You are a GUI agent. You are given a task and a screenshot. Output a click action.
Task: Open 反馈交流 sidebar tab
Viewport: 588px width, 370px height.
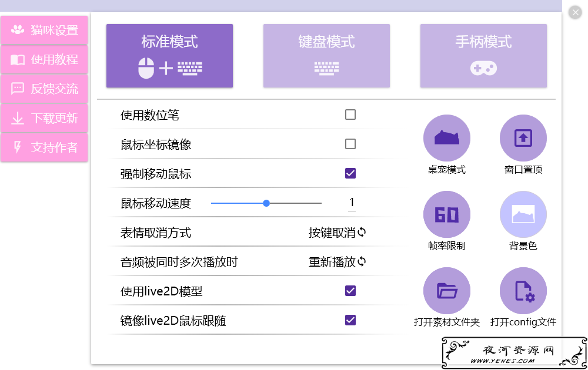pos(44,89)
